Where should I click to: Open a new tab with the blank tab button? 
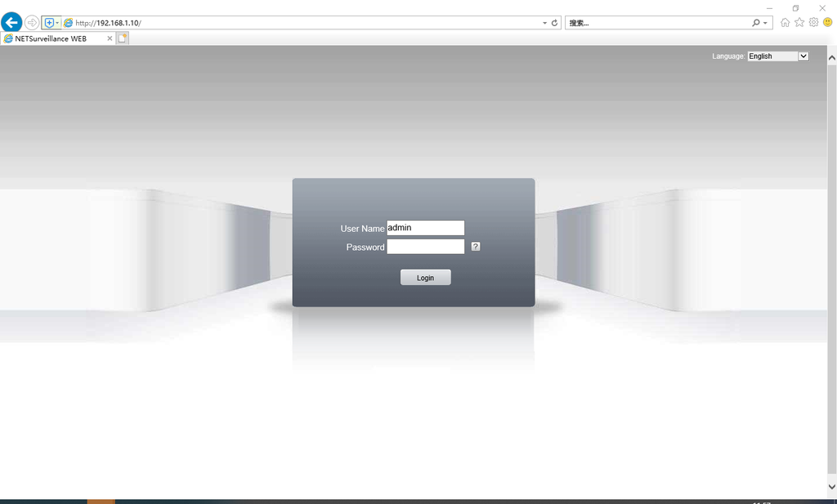pos(123,38)
